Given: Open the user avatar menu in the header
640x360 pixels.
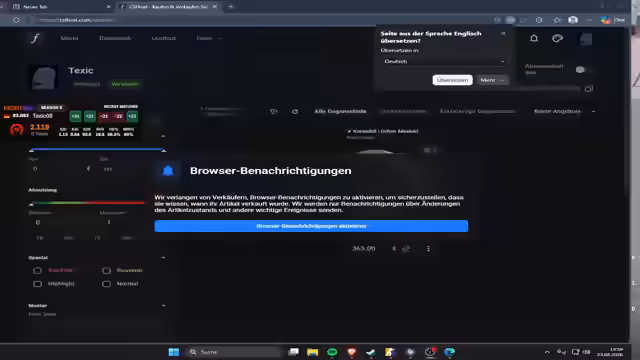Looking at the screenshot, I should (x=586, y=39).
